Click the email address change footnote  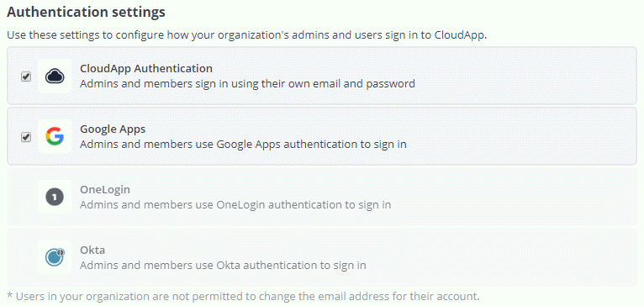pyautogui.click(x=243, y=296)
